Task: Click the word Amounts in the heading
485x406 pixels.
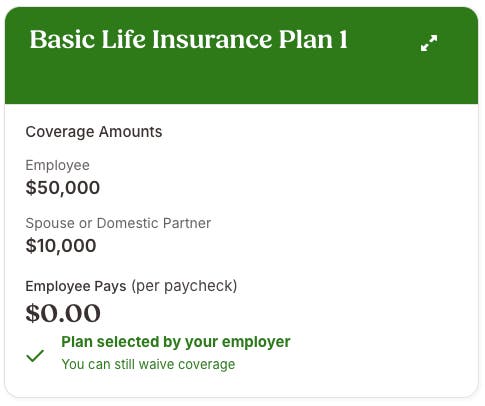Action: [130, 132]
